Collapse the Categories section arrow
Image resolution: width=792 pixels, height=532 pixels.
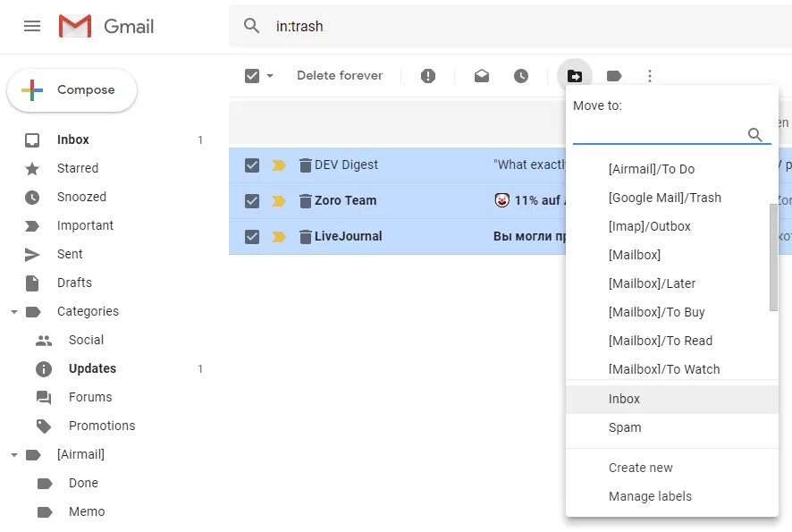pyautogui.click(x=14, y=312)
